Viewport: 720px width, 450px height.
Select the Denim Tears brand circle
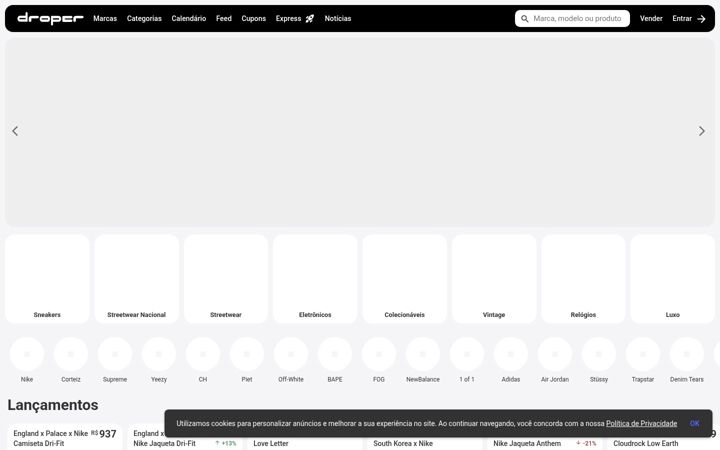pyautogui.click(x=687, y=354)
